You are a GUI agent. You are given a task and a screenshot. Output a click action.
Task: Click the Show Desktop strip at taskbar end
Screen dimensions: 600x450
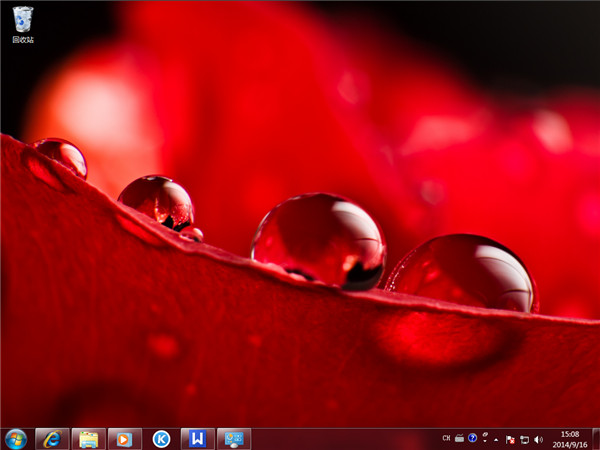[596, 439]
